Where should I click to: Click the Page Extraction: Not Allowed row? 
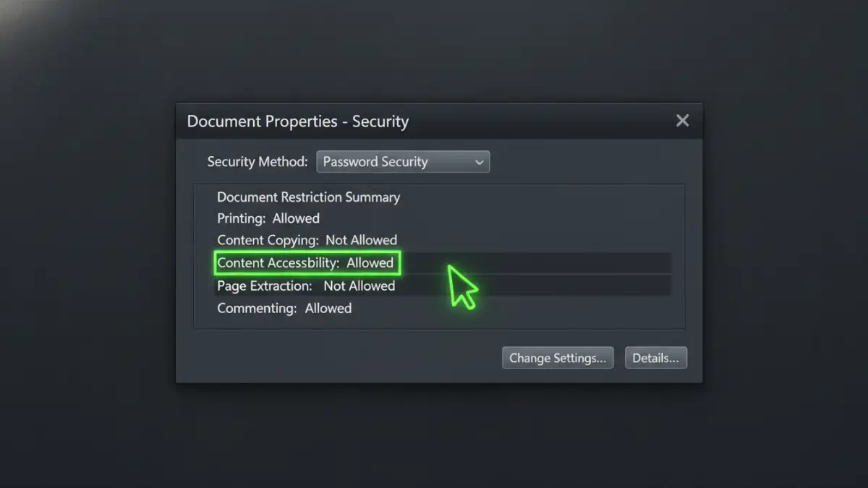click(x=305, y=286)
